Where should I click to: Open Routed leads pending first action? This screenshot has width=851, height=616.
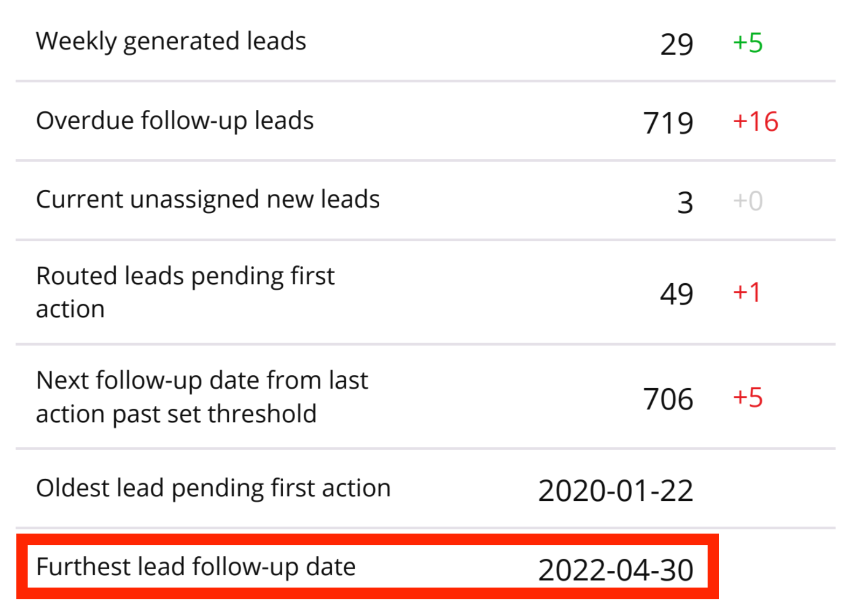185,292
